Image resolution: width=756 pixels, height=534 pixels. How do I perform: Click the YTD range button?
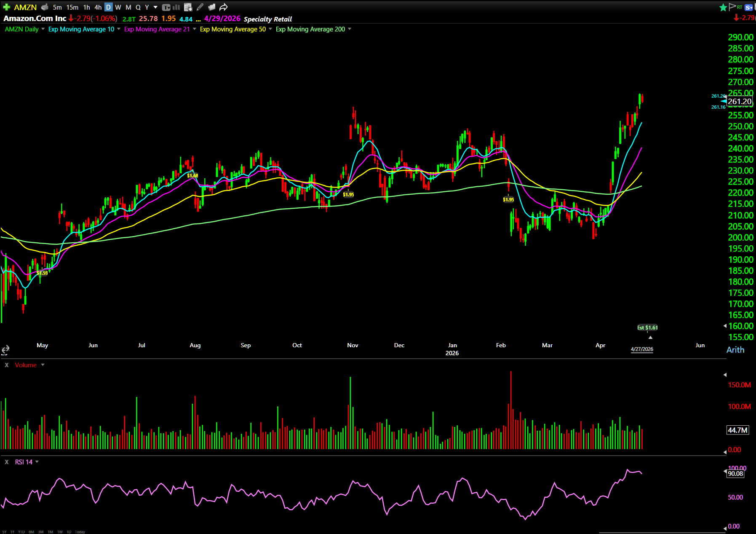(21, 532)
